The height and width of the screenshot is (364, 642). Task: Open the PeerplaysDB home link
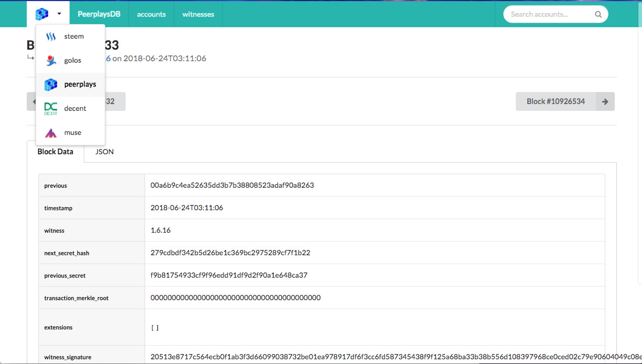(x=99, y=14)
